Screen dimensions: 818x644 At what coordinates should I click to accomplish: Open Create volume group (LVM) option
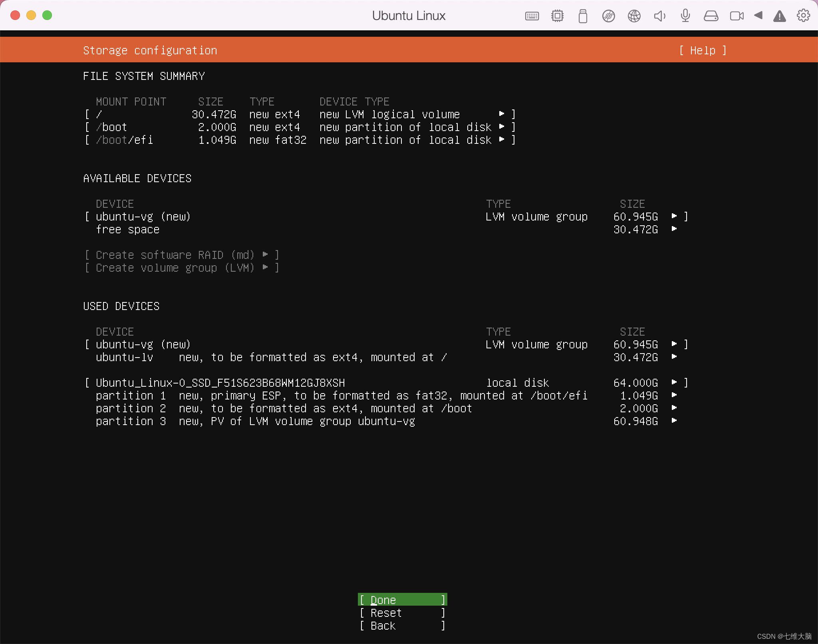(182, 268)
